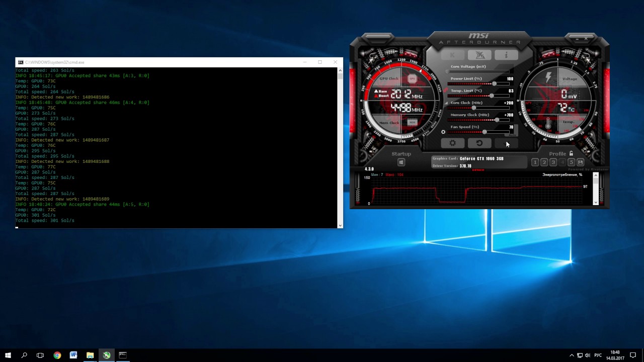Adjust the Memory Clock slider handle

(x=497, y=120)
